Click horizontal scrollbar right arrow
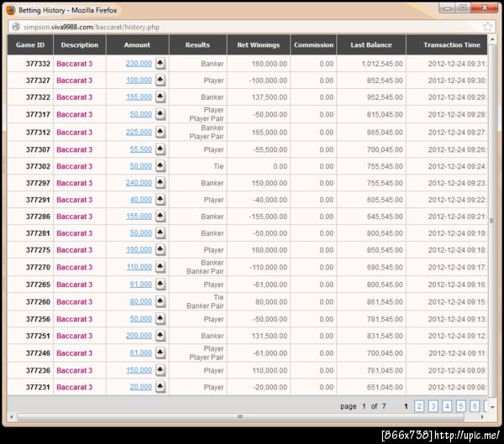The image size is (504, 444). [482, 416]
